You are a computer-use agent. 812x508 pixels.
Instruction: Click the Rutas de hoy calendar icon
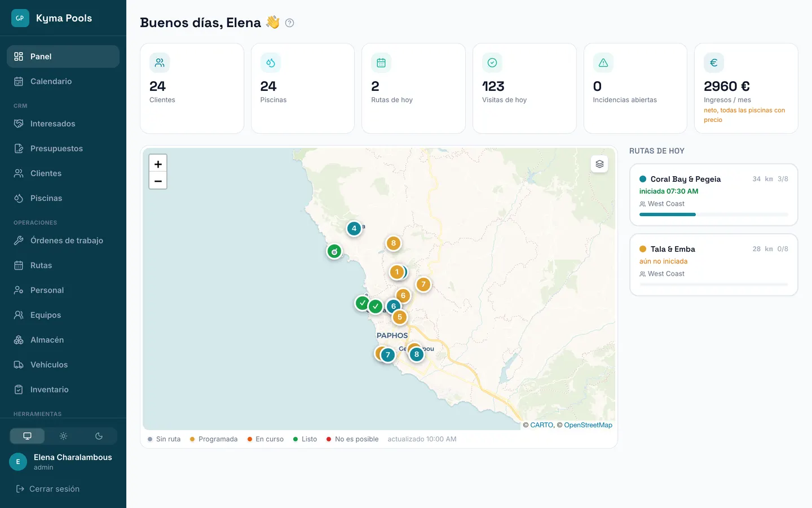(x=381, y=63)
